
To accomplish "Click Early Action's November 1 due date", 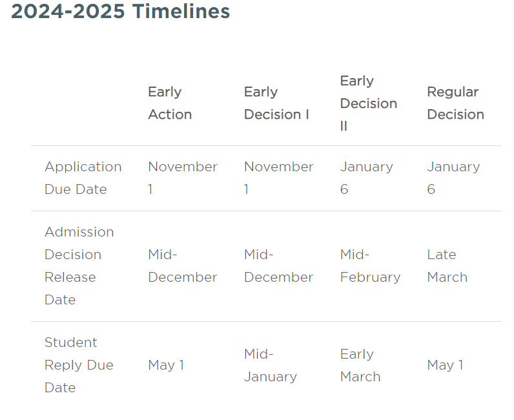I will (x=183, y=178).
